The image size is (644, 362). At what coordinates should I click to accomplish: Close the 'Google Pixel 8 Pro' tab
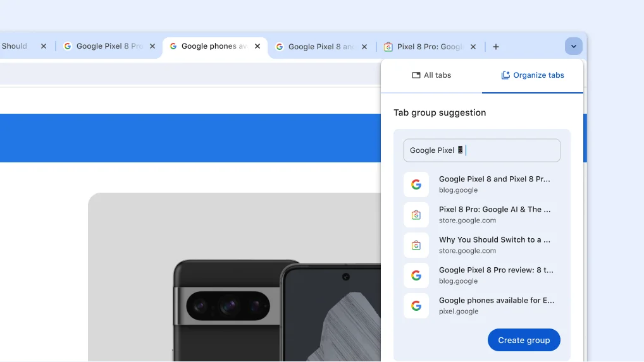tap(152, 46)
